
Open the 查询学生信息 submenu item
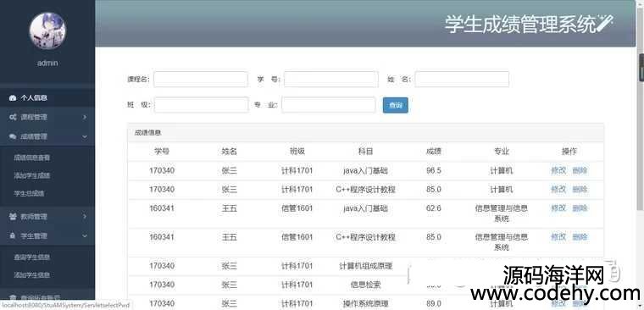[x=32, y=257]
